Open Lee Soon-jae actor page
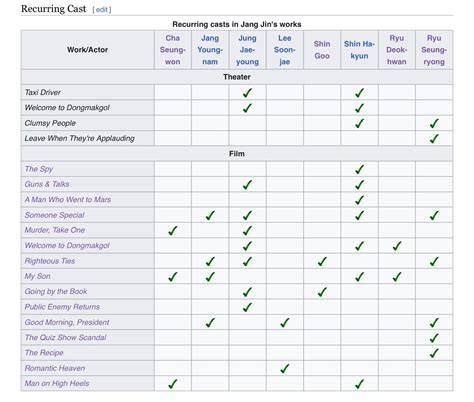The image size is (474, 402). [x=285, y=50]
